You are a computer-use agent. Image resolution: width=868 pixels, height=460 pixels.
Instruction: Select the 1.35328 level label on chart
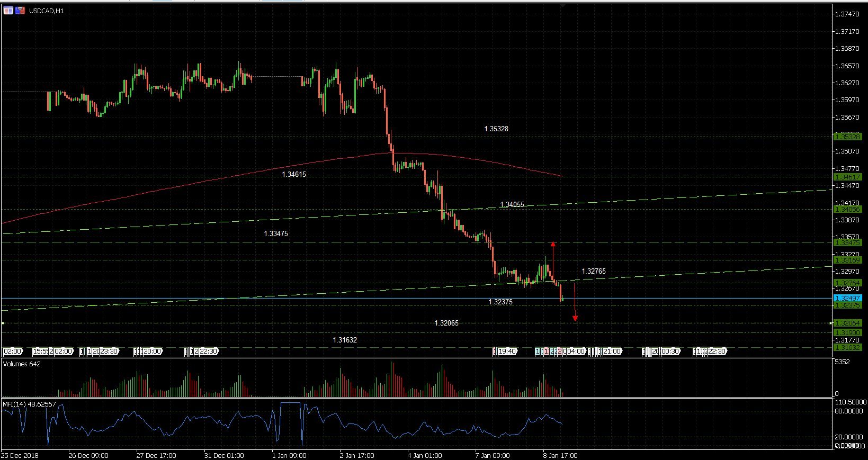496,129
